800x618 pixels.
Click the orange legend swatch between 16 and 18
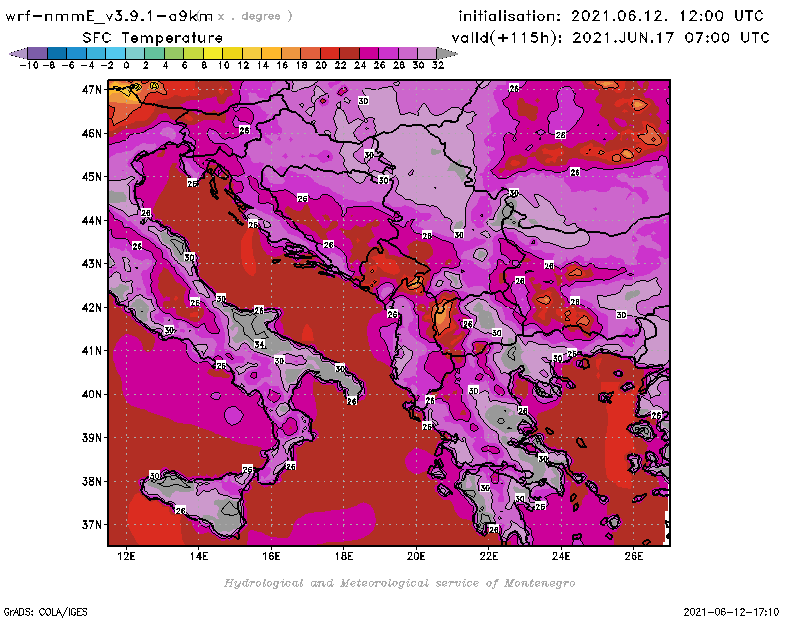pyautogui.click(x=291, y=53)
